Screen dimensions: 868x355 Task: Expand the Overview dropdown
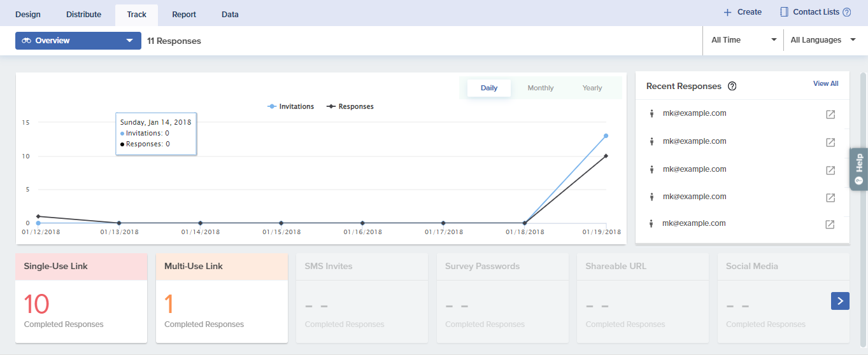(x=78, y=41)
